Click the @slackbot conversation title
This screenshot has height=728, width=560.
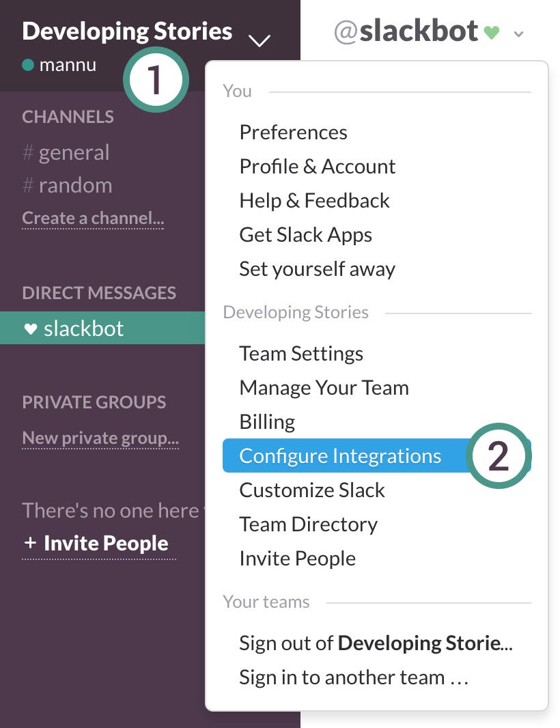tap(406, 31)
